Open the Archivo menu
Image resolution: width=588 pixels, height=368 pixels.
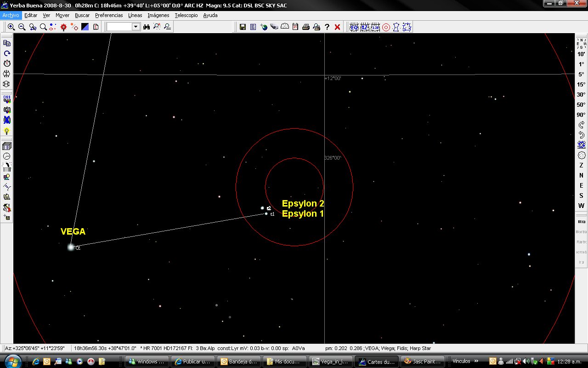11,15
